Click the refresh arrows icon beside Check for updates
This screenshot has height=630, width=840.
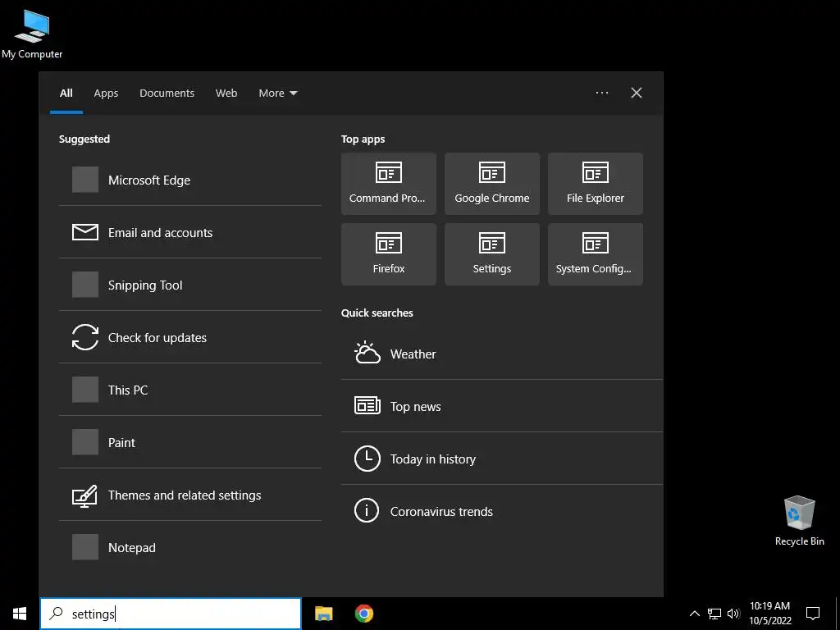pyautogui.click(x=85, y=337)
